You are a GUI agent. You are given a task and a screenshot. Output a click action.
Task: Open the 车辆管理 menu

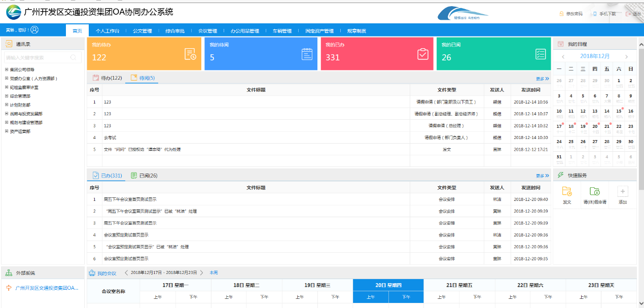coord(282,31)
